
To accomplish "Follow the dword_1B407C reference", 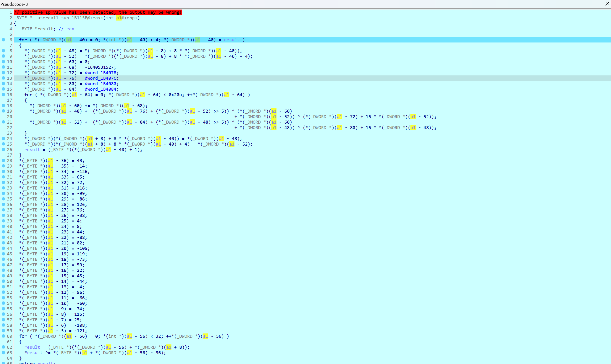I will [100, 78].
